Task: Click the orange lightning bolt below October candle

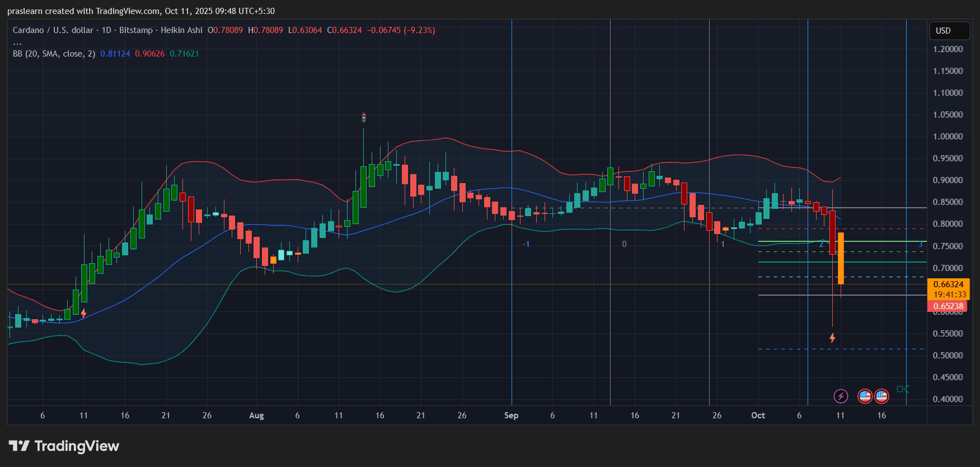Action: click(x=832, y=338)
